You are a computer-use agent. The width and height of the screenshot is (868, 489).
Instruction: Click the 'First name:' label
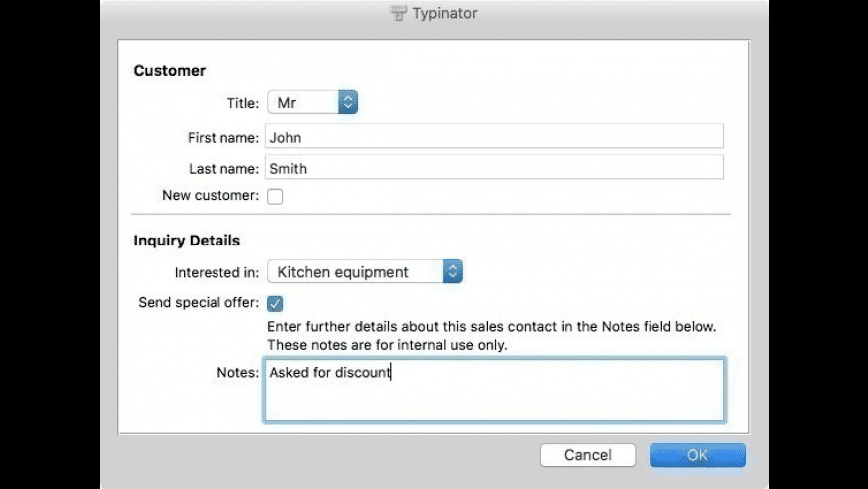[x=223, y=138]
